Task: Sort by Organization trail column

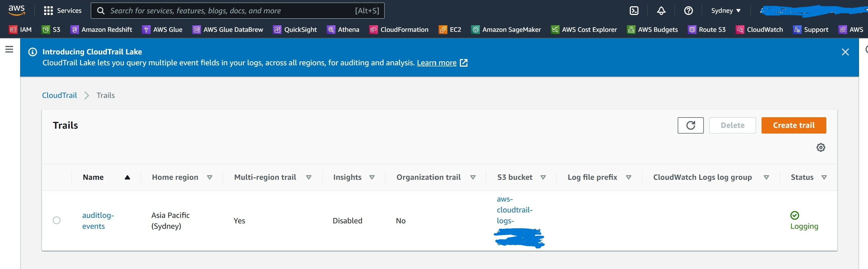Action: 473,177
